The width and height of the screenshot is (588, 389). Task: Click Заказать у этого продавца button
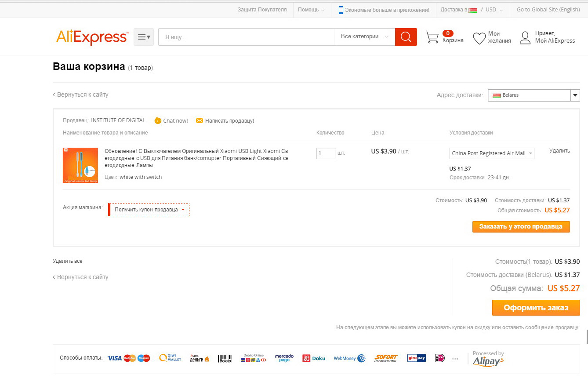(521, 227)
